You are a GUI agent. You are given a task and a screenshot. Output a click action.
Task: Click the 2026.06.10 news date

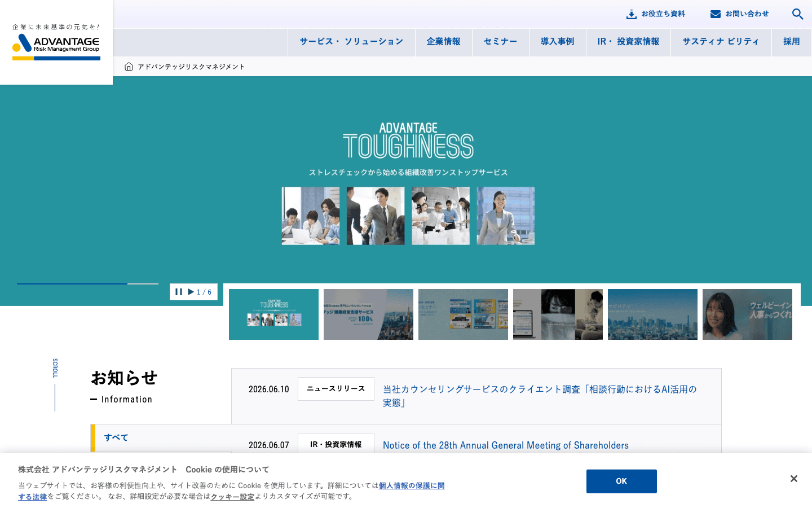click(x=269, y=389)
